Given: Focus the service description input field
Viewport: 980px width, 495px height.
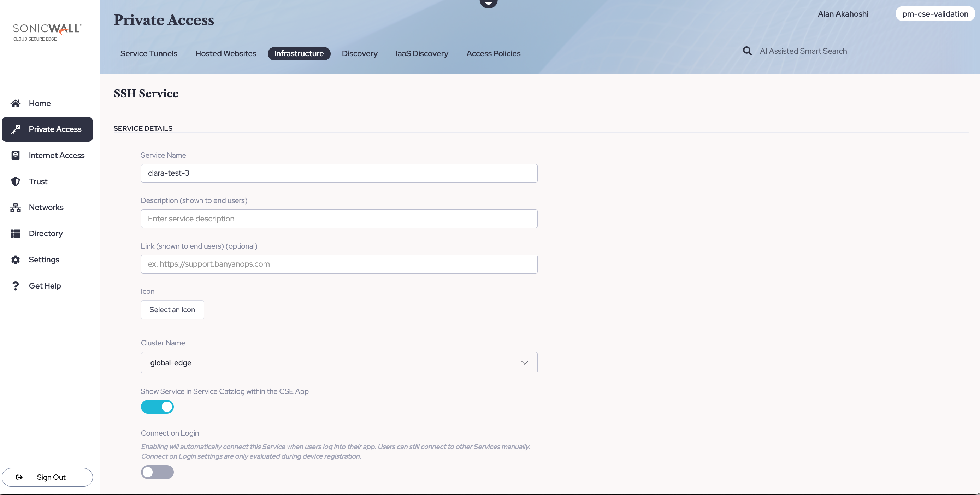Looking at the screenshot, I should pos(338,219).
